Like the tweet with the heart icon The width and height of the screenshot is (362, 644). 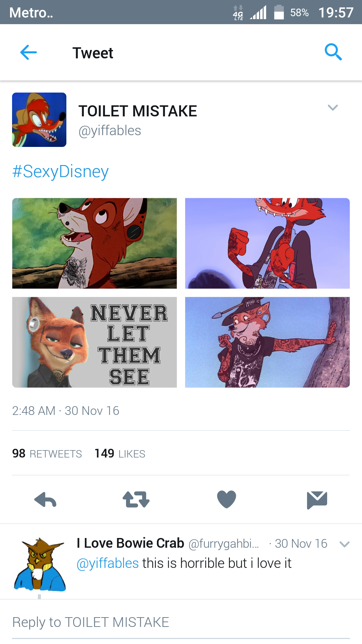(x=227, y=499)
